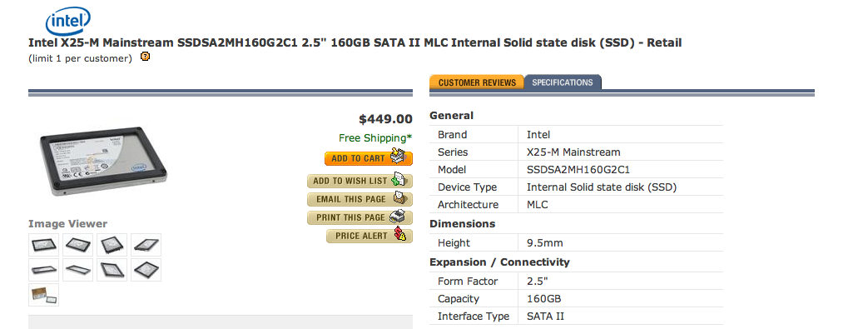Select first thumbnail in second row
Screen dimensions: 868x329
tap(44, 270)
